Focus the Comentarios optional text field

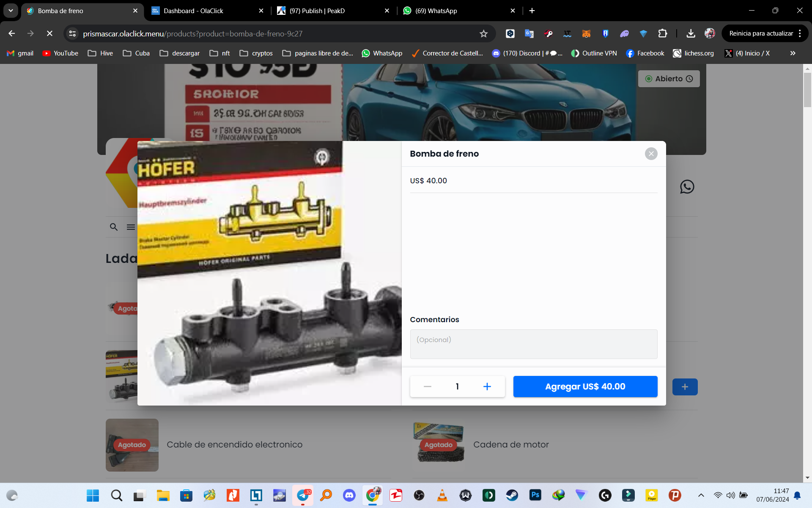tap(534, 344)
